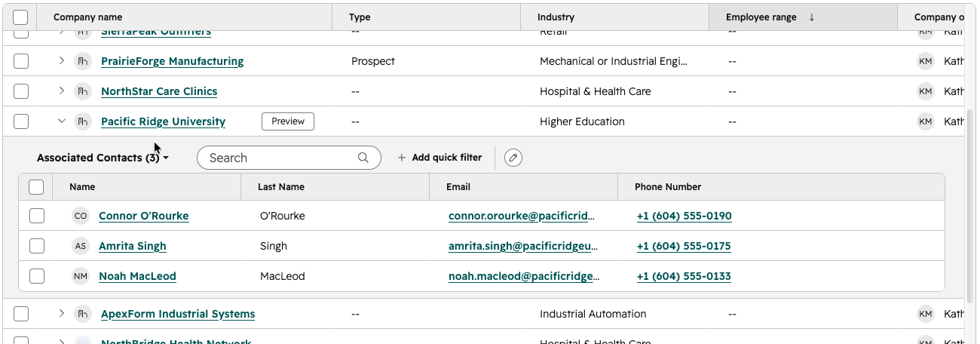Click the company icon beside ApexForm Industrial Systems
The width and height of the screenshot is (980, 344).
tap(82, 314)
